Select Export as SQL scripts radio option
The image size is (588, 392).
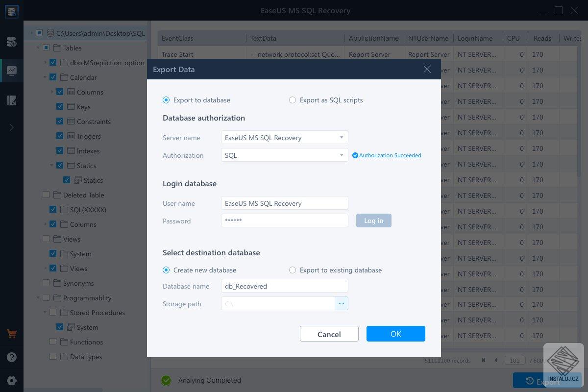[293, 100]
